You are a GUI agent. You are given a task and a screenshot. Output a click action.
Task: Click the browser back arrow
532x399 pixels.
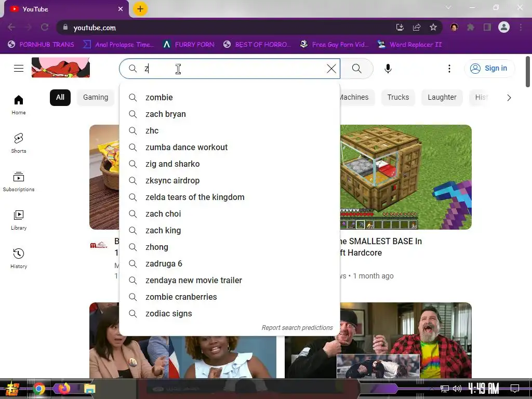click(x=11, y=27)
